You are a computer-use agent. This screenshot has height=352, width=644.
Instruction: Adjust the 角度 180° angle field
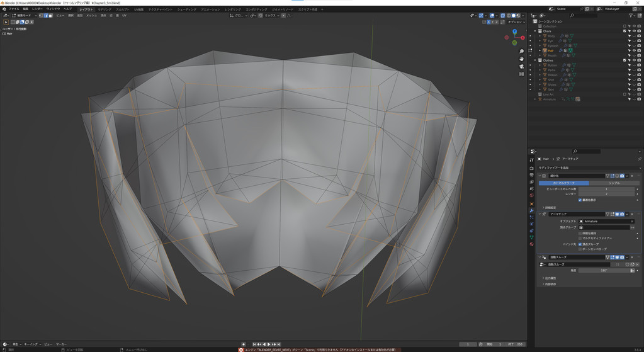tap(603, 271)
